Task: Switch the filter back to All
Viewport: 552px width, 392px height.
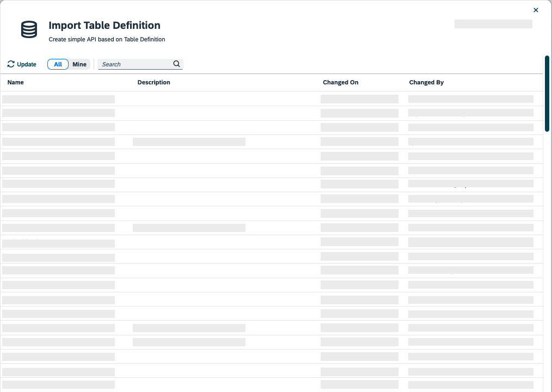Action: pos(58,64)
